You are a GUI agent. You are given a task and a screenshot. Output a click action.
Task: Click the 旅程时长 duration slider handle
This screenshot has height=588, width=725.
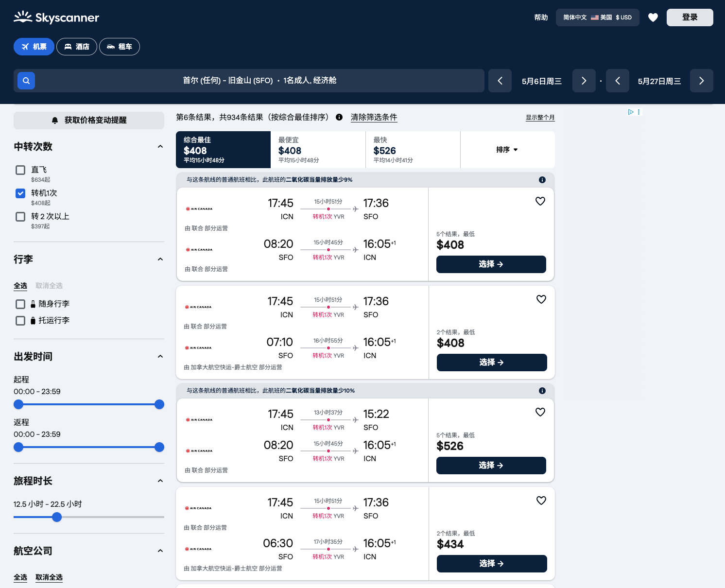coord(57,517)
